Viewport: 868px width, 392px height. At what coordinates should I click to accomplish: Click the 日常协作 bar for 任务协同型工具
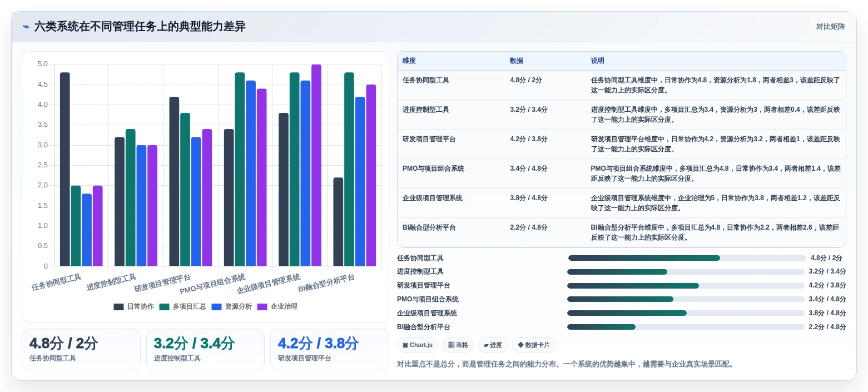click(x=65, y=169)
